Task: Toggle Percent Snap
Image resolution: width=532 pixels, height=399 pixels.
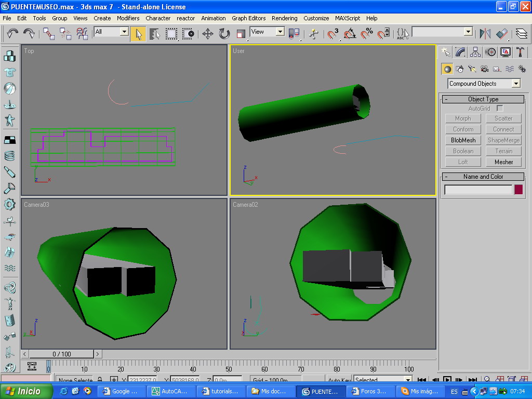Action: (366, 34)
